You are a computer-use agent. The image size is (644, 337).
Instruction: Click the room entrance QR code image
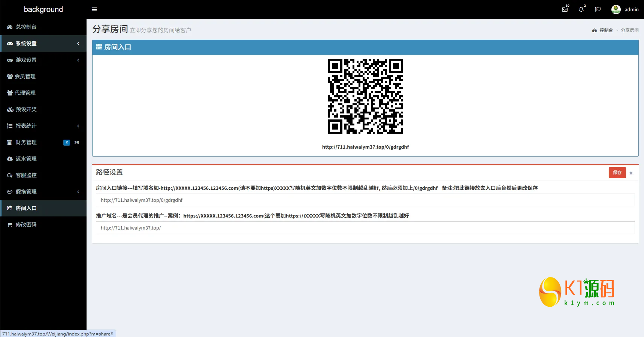pos(366,96)
